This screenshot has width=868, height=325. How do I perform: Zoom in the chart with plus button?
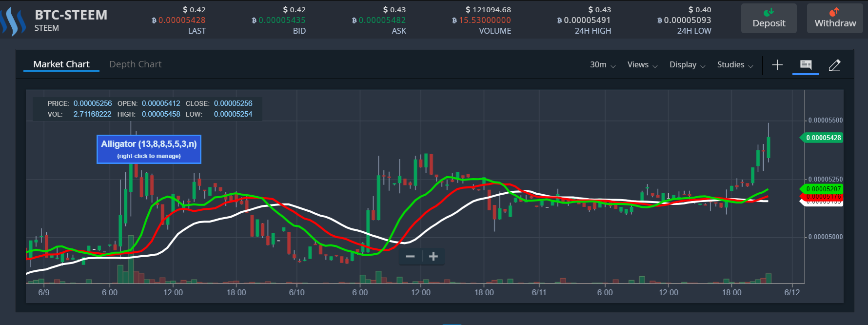(x=434, y=256)
